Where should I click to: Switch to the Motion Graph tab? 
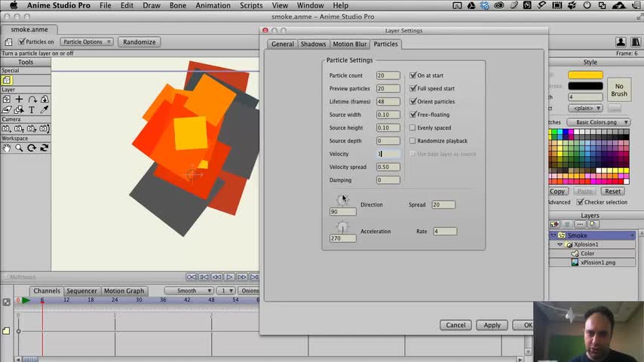(x=124, y=291)
